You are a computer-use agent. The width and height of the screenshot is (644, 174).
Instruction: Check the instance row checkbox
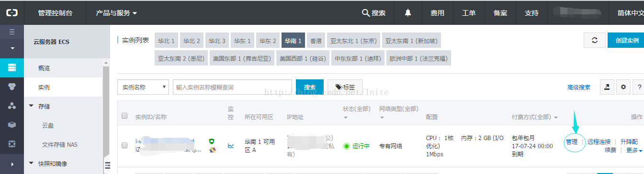125,145
